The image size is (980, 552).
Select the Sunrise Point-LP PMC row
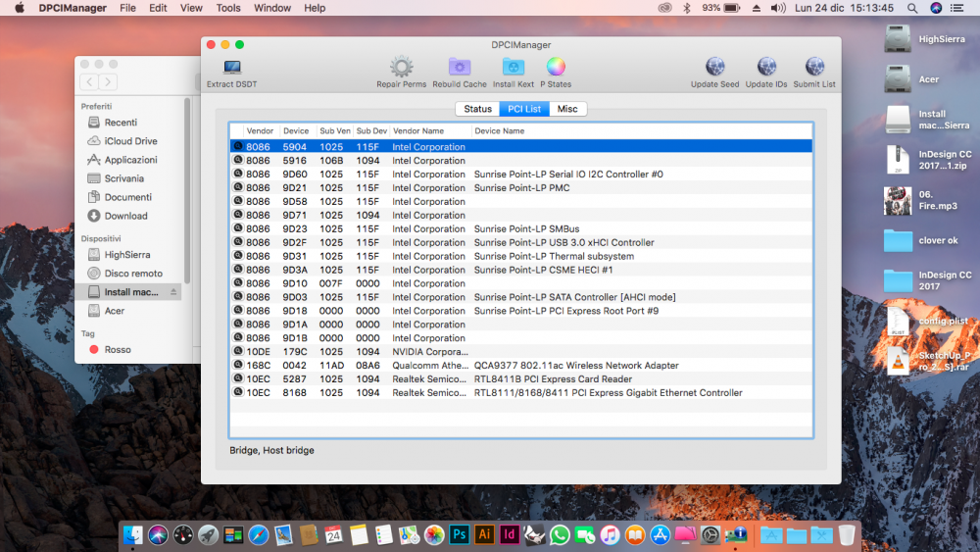point(521,188)
